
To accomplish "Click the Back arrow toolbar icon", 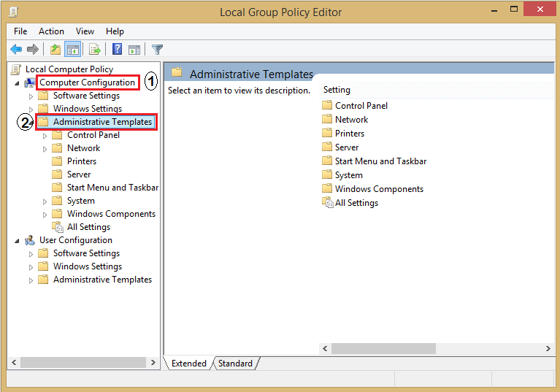I will point(16,49).
